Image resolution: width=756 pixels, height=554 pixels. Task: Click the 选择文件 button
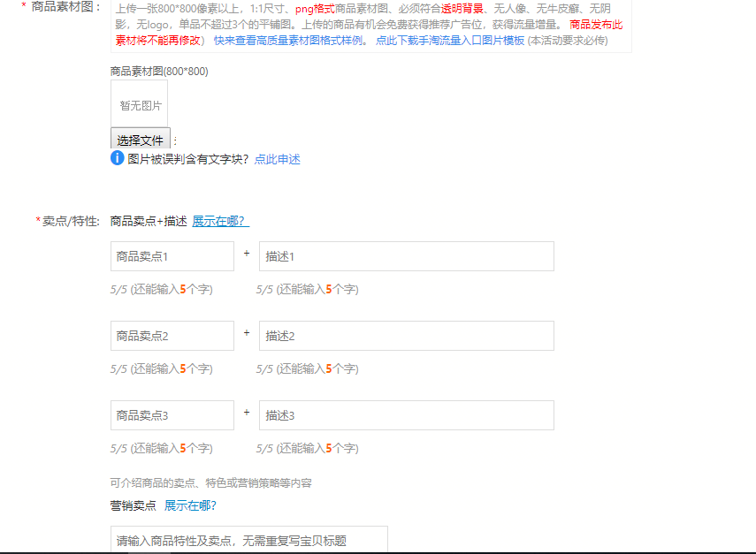click(x=141, y=139)
